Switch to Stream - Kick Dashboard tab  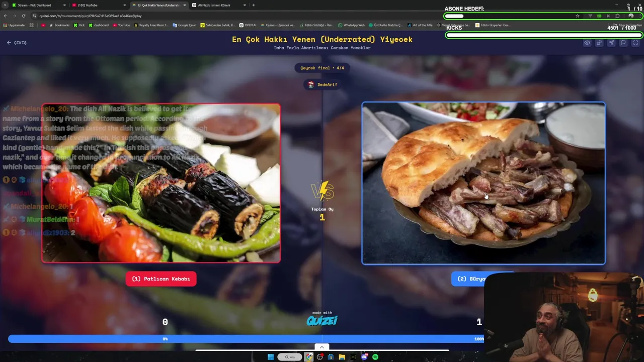click(x=34, y=5)
